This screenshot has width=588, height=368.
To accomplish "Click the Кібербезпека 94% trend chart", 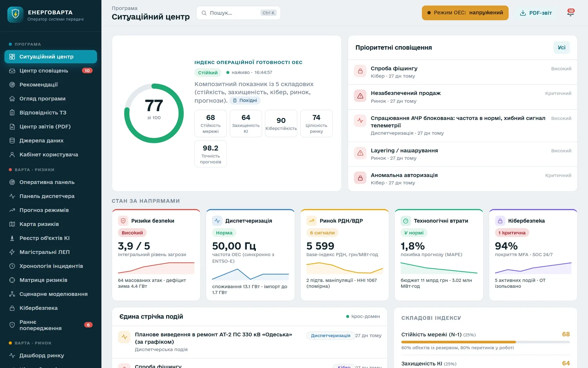I will point(533,268).
